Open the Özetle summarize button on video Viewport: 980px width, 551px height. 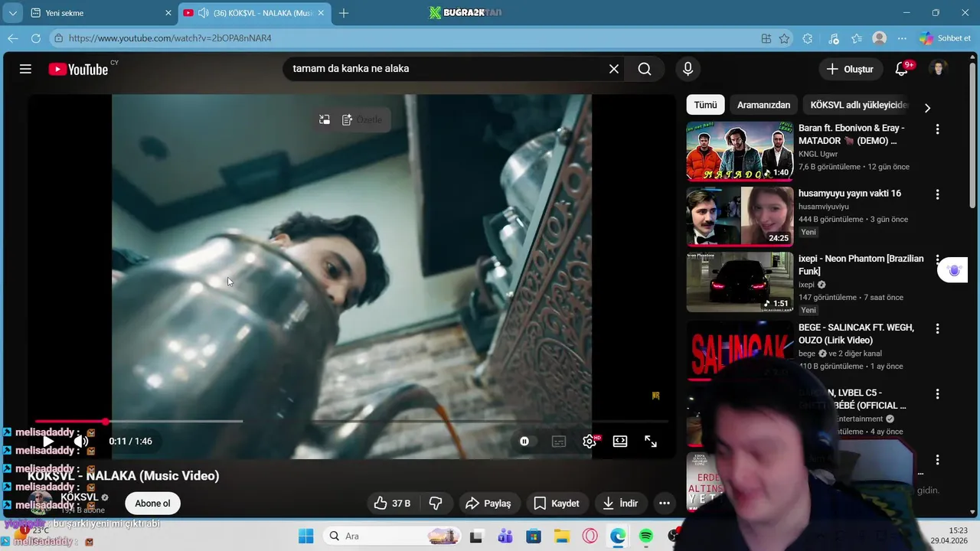(x=361, y=120)
